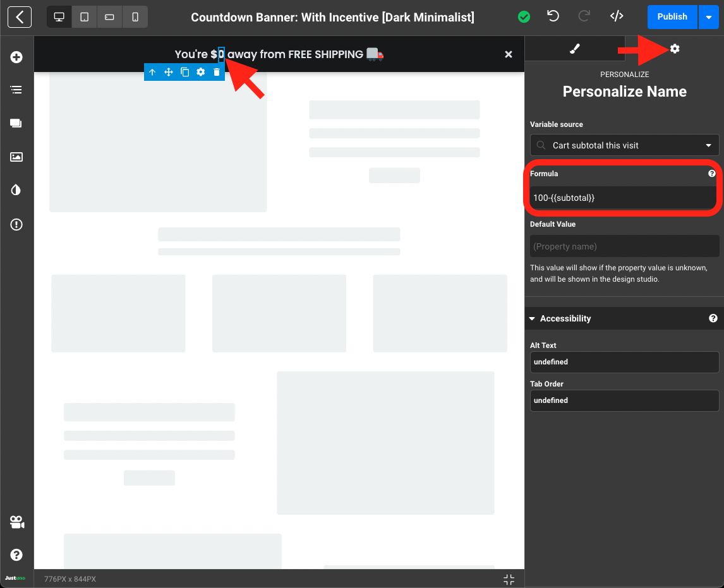Duplicate the selected element

(185, 72)
